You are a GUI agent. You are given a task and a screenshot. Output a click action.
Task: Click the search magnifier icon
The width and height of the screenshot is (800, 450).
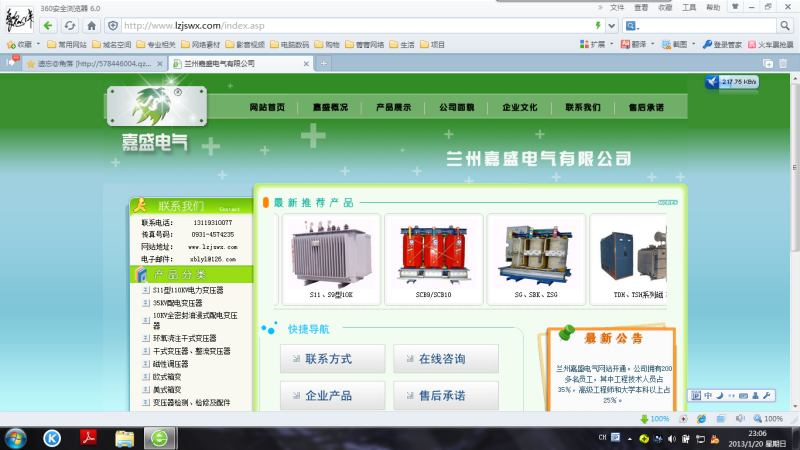[786, 24]
